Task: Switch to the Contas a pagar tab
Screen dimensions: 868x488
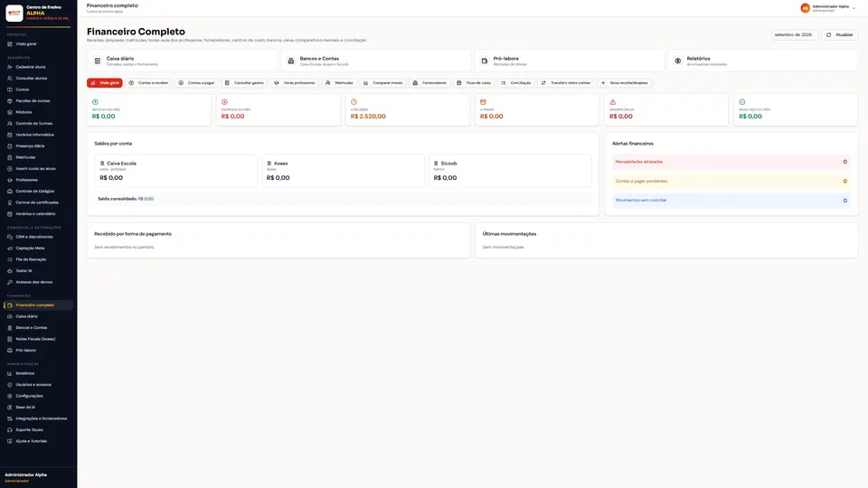Action: [196, 83]
